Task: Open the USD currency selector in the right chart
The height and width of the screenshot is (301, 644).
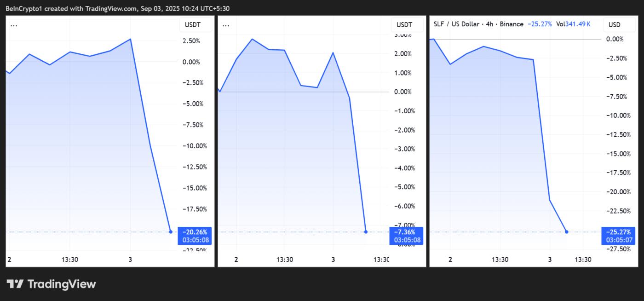Action: click(x=614, y=25)
